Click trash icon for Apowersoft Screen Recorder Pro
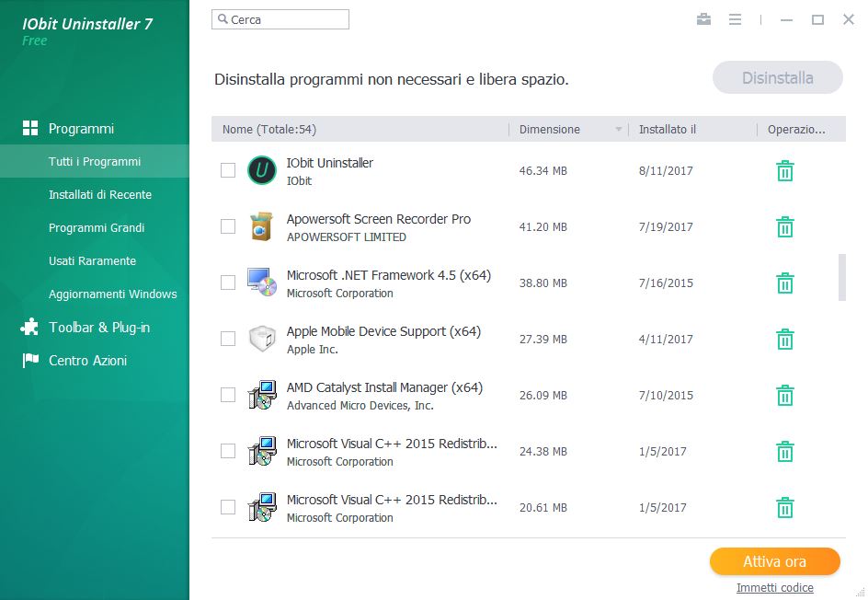The width and height of the screenshot is (868, 600). tap(784, 227)
